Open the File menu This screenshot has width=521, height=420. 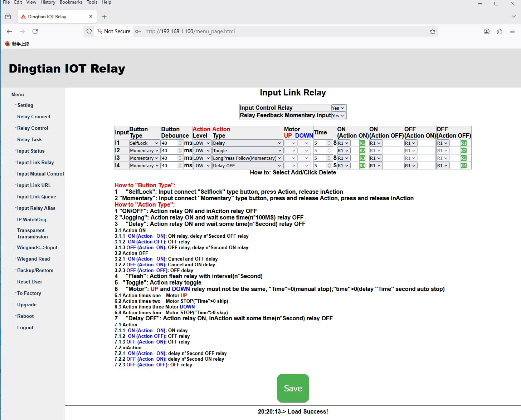tap(6, 2)
